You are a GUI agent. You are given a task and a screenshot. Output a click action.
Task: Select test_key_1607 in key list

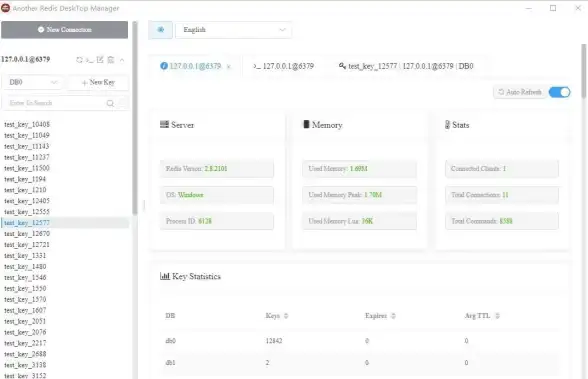click(25, 310)
